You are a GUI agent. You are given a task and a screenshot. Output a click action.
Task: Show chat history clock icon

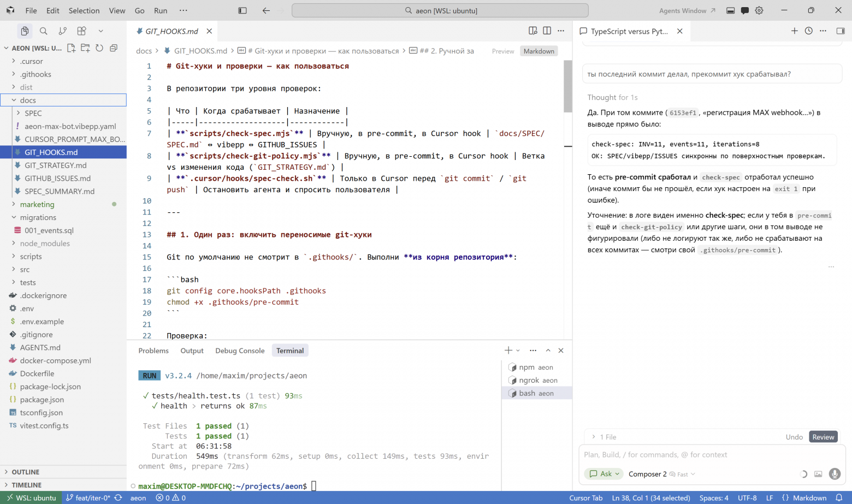coord(809,31)
